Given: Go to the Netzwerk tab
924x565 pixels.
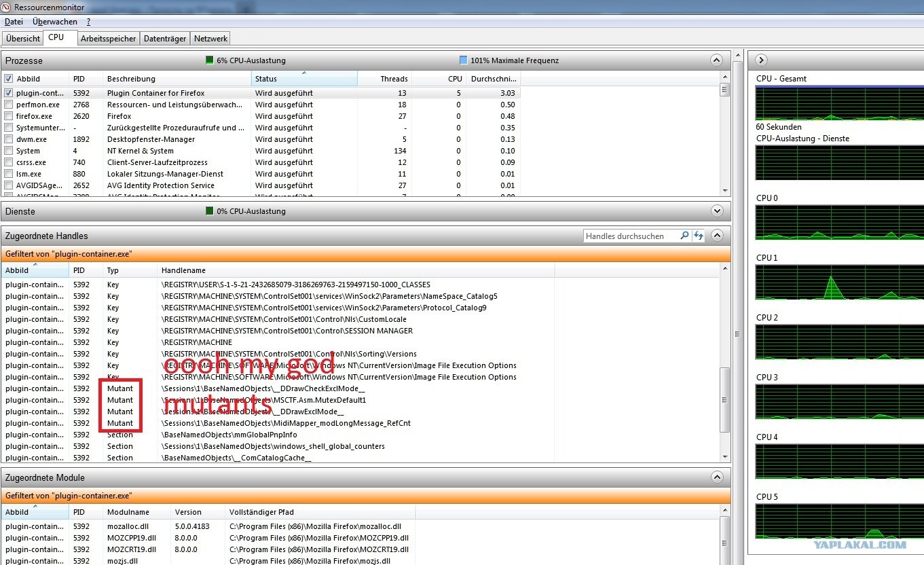Looking at the screenshot, I should 210,39.
